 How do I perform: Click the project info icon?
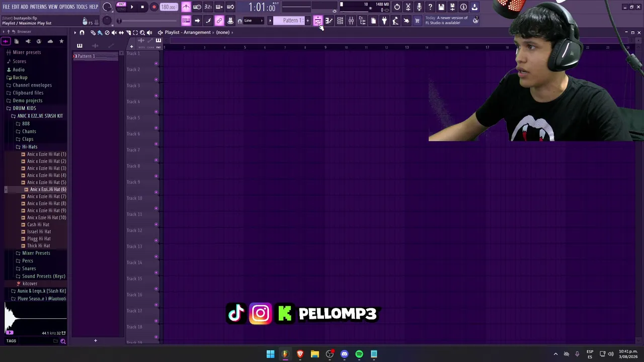point(463,7)
